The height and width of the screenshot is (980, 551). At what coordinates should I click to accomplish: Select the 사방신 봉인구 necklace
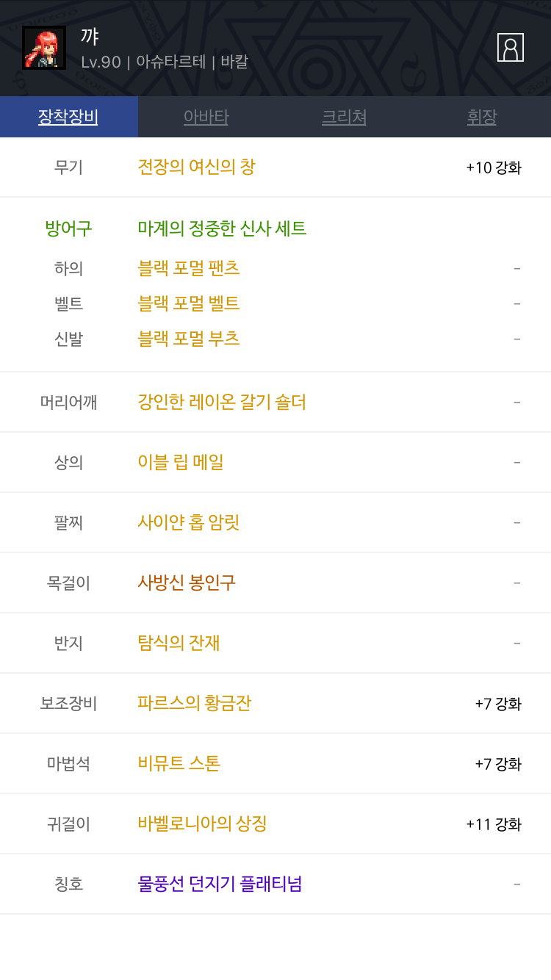tap(187, 583)
